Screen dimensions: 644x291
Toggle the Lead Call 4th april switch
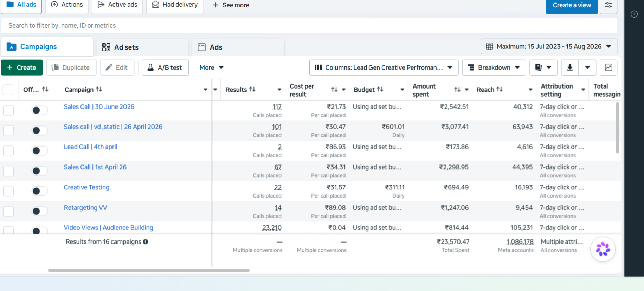point(39,151)
